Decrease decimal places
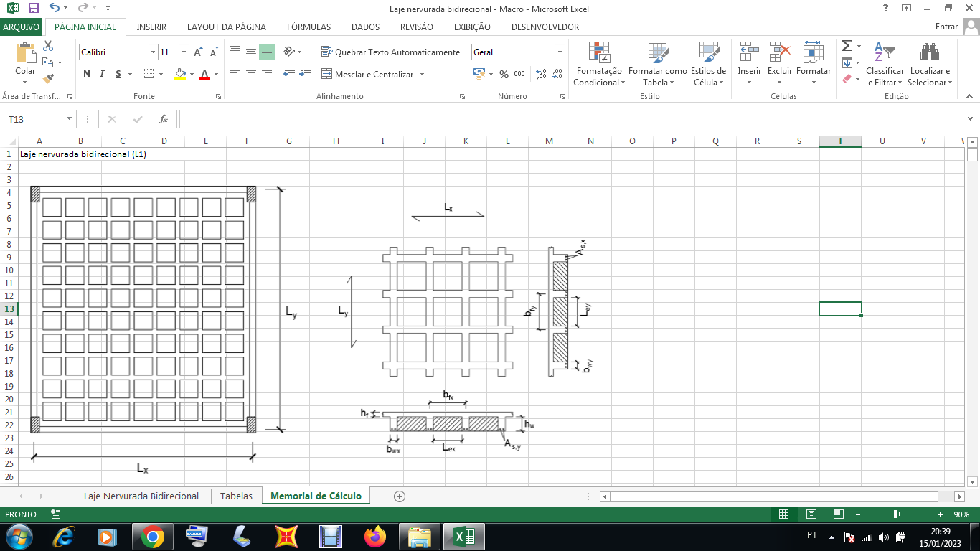Screen dimensions: 980x551 557,74
